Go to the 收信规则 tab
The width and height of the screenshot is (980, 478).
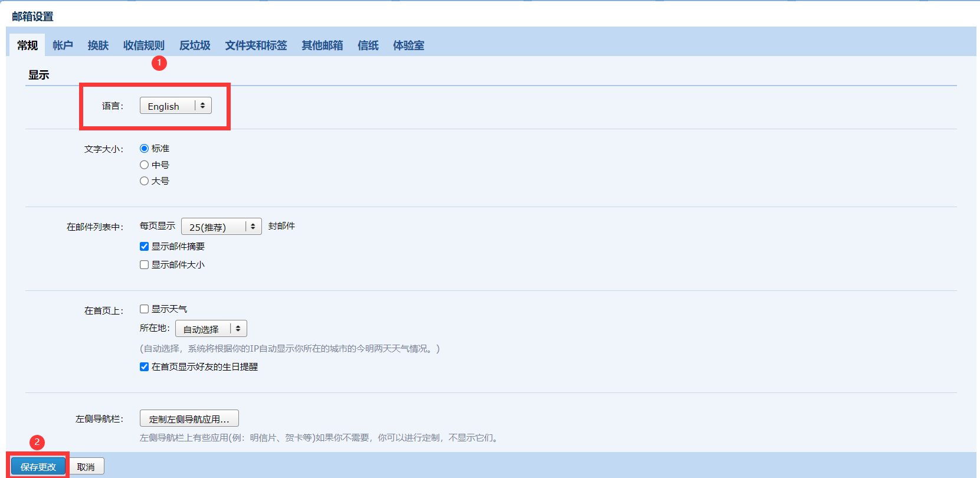(x=143, y=45)
